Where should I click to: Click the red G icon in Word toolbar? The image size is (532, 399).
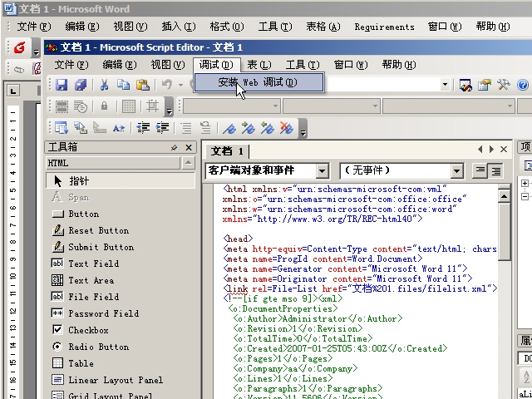tap(19, 47)
